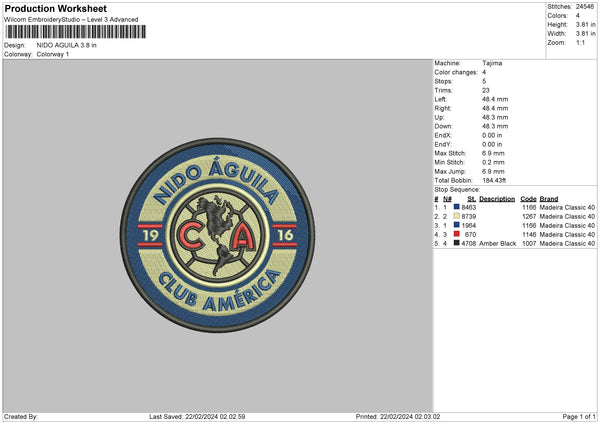The height and width of the screenshot is (424, 600).
Task: Click the 'St.' column header
Action: [x=472, y=199]
